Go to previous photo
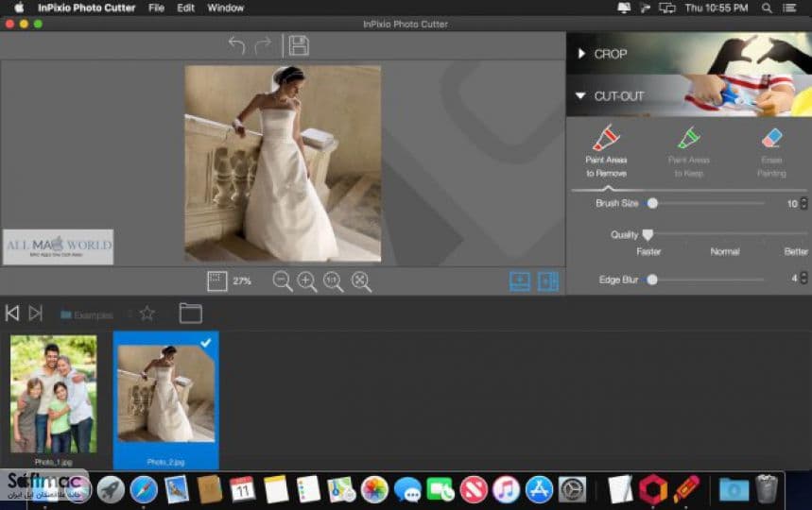 (12, 313)
